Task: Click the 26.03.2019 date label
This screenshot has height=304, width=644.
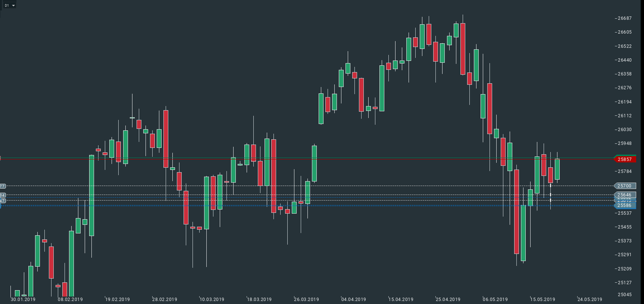Action: pos(307,300)
